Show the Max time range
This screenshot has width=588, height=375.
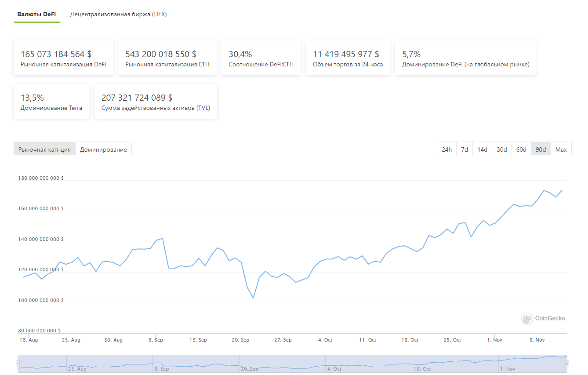tap(561, 149)
